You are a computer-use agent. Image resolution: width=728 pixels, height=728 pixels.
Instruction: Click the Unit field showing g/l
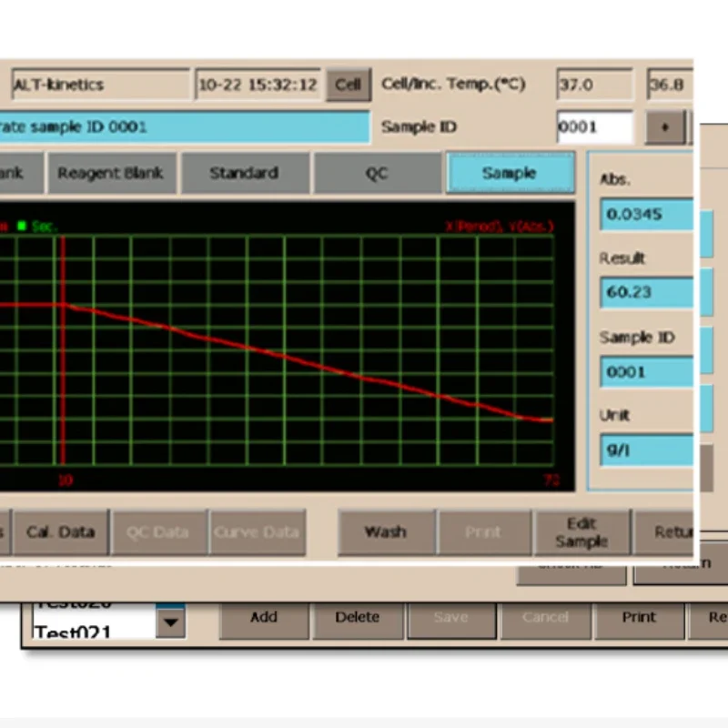[x=646, y=450]
